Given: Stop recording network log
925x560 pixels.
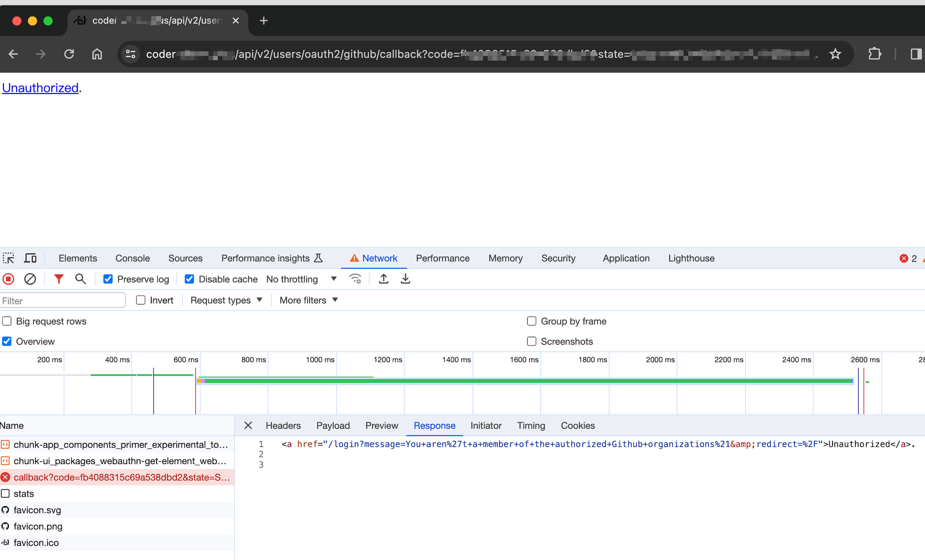Looking at the screenshot, I should [x=8, y=279].
